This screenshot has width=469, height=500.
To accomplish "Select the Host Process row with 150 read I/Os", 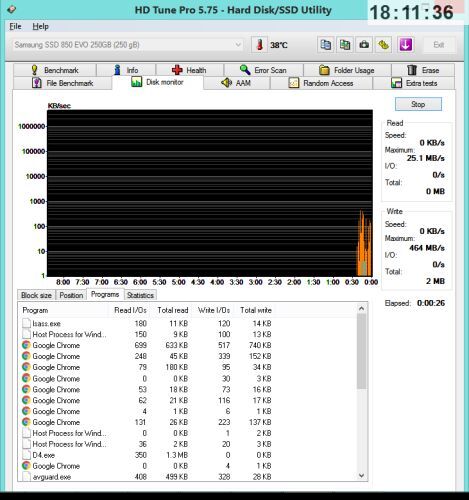I will 147,334.
